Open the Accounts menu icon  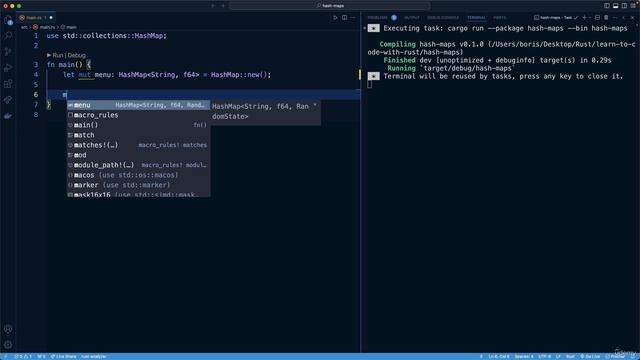tap(8, 329)
